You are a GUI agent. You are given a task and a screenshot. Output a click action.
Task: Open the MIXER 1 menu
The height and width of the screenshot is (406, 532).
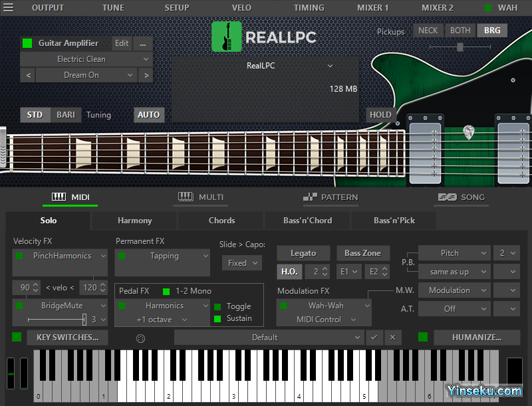pyautogui.click(x=373, y=8)
